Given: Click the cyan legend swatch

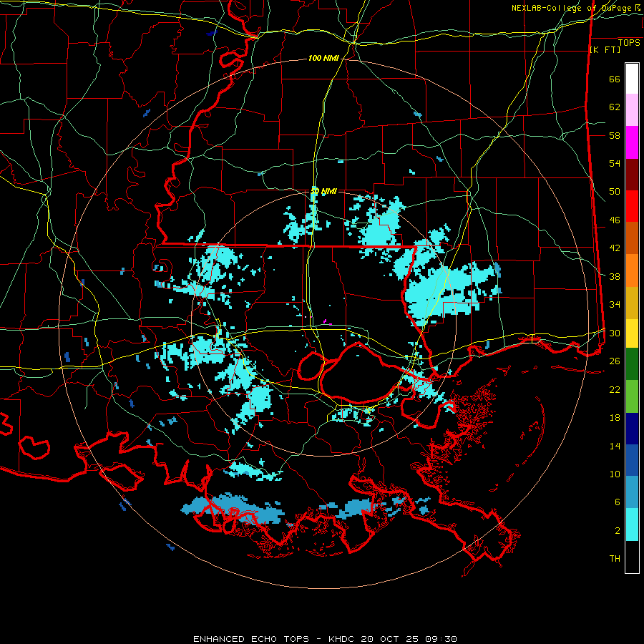Looking at the screenshot, I should point(632,525).
